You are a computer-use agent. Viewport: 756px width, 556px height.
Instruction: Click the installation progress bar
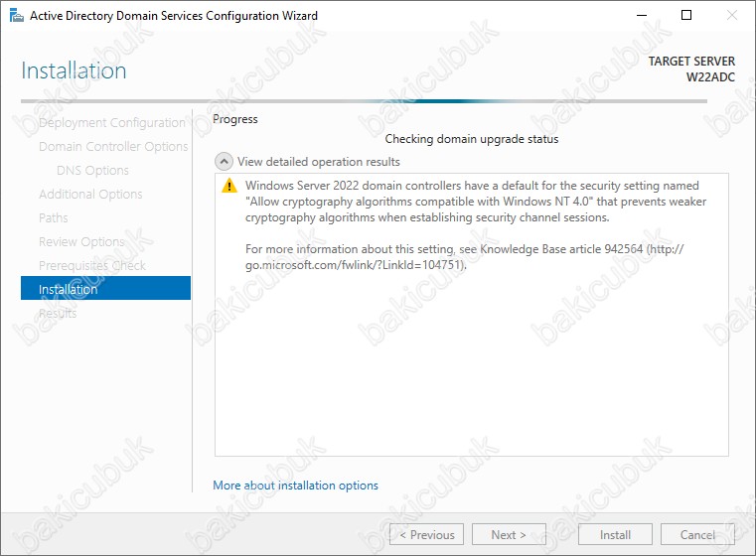[x=364, y=101]
